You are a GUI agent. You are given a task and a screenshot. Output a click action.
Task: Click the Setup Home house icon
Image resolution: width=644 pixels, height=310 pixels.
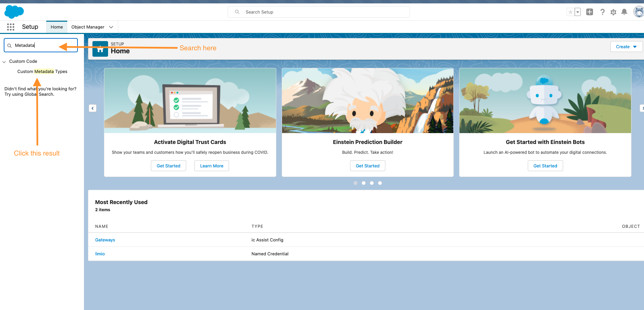point(100,49)
